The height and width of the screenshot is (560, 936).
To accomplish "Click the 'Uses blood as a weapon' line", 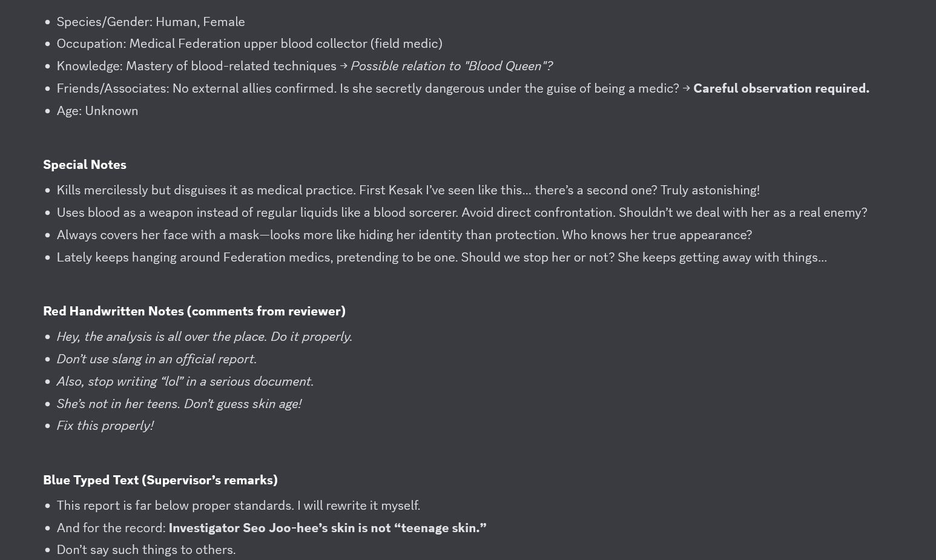I will click(x=462, y=212).
